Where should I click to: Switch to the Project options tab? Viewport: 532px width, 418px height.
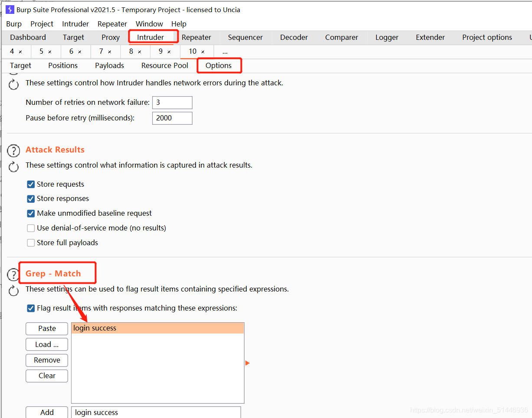click(x=487, y=37)
